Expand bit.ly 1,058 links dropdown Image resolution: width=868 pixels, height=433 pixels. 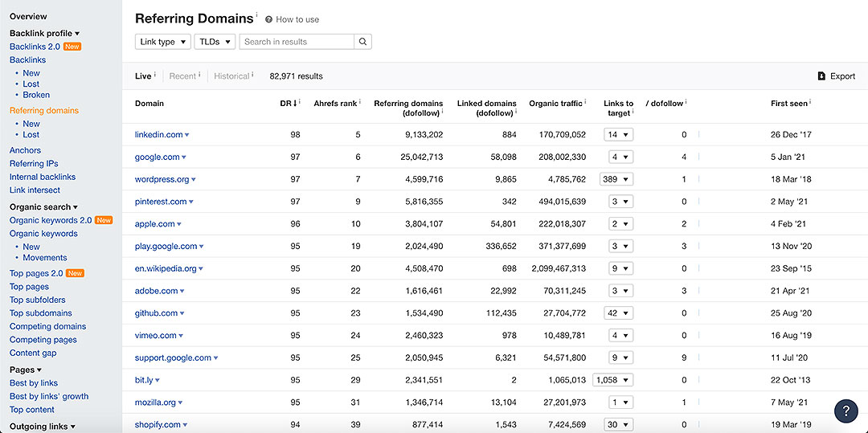pos(613,380)
